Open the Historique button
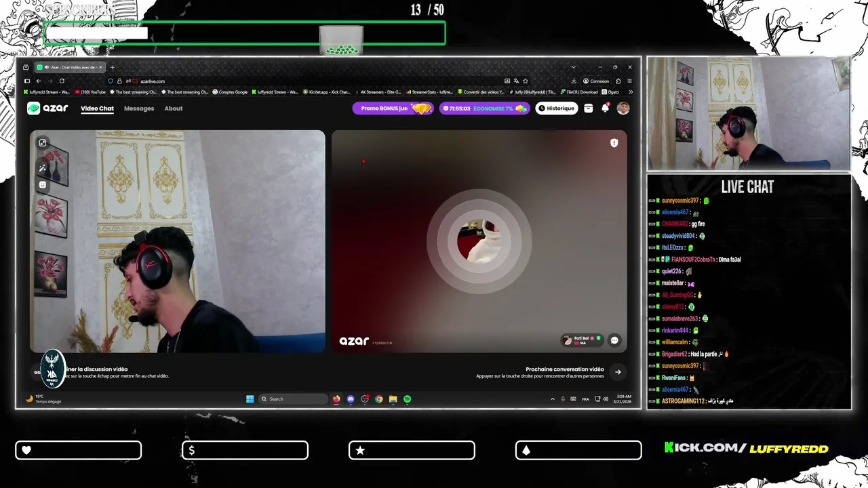The height and width of the screenshot is (488, 868). [556, 108]
